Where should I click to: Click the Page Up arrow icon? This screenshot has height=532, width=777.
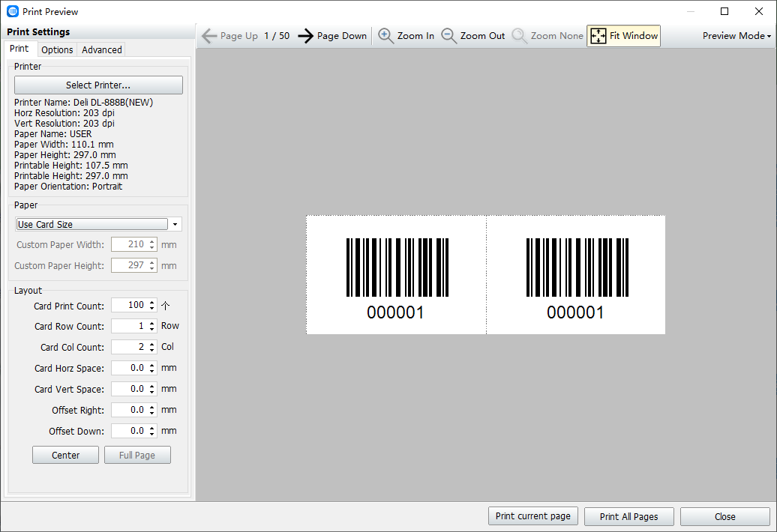click(x=209, y=36)
